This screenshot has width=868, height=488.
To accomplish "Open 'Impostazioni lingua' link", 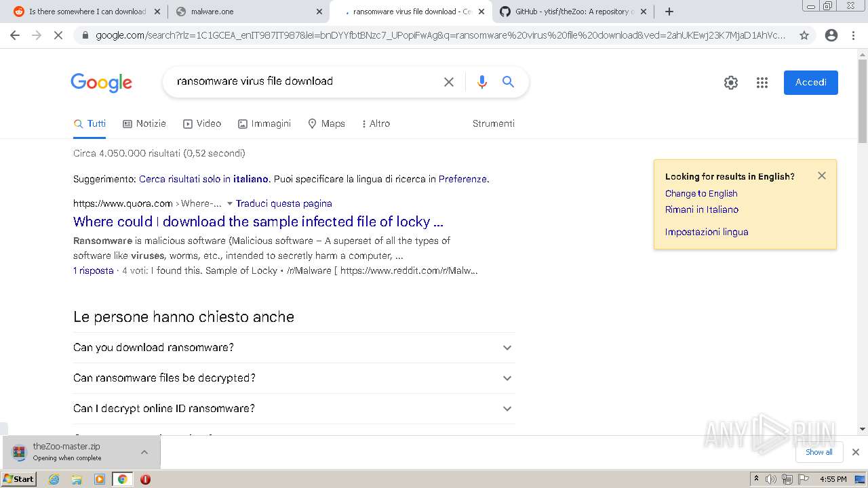I will pos(707,232).
